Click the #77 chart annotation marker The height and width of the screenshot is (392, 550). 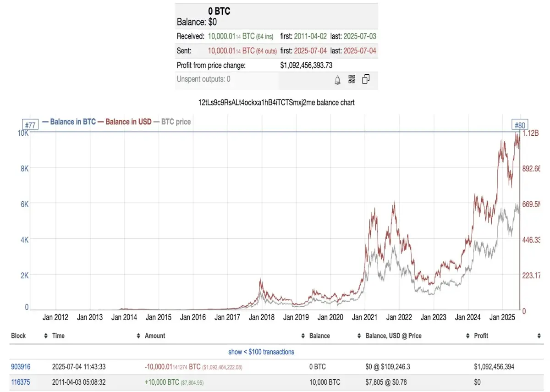pos(31,125)
